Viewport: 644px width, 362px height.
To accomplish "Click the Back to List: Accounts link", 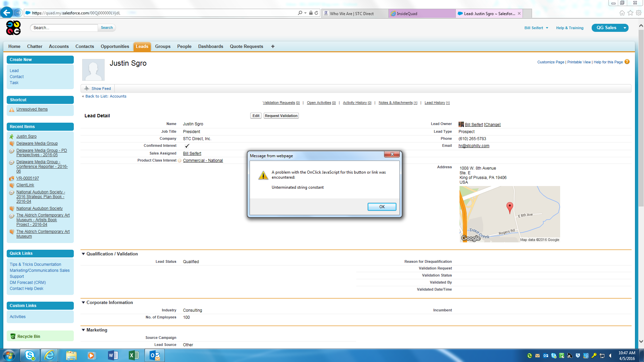I will (x=106, y=96).
